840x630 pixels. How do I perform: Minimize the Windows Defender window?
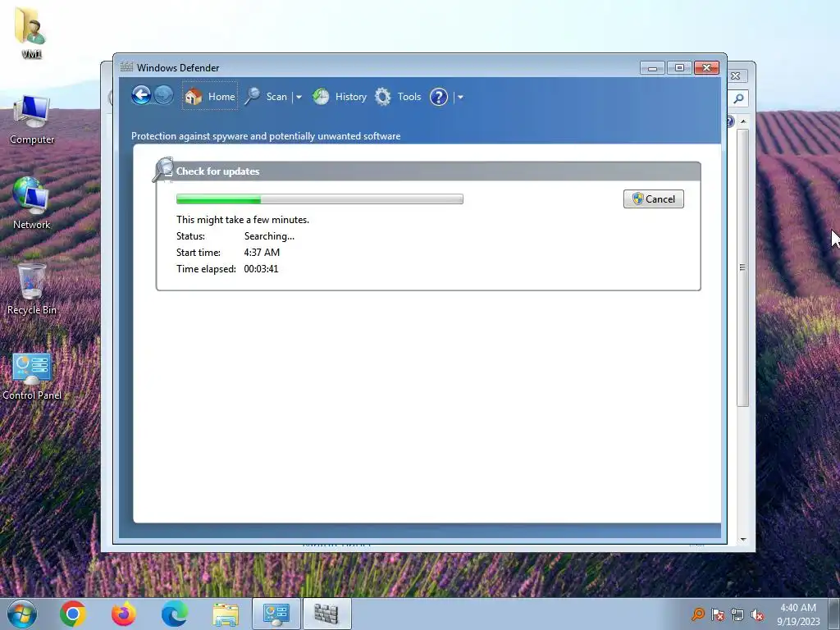point(652,68)
